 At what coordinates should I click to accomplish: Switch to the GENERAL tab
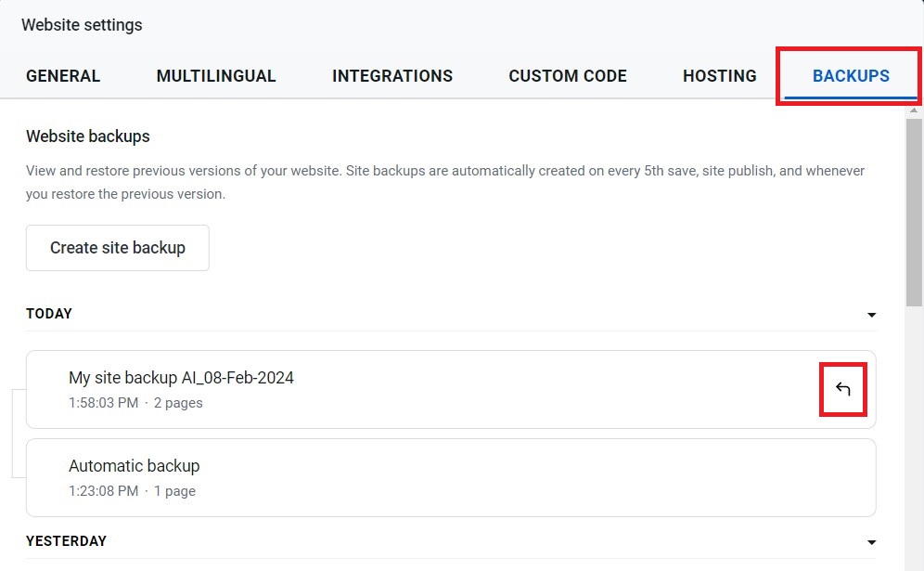[x=63, y=76]
